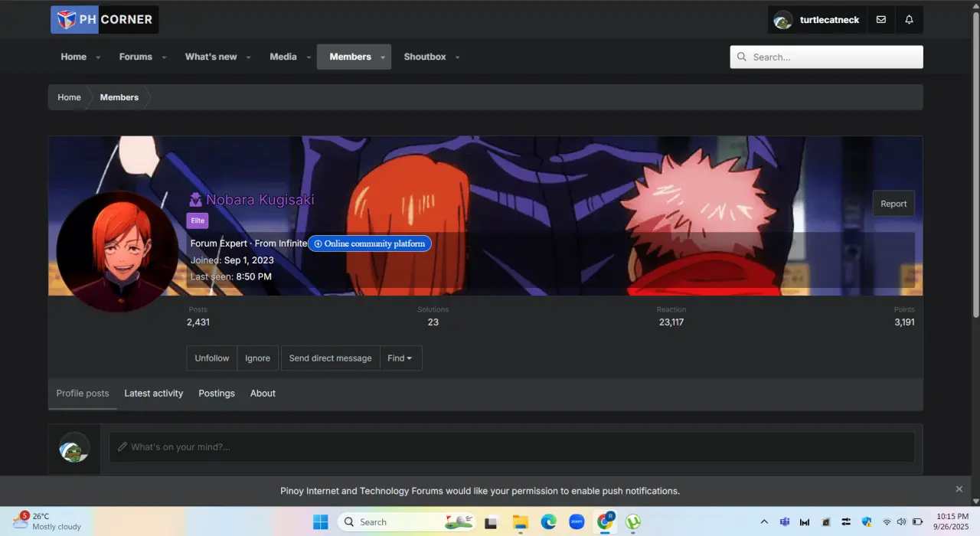Expand the Media menu arrow

[309, 57]
